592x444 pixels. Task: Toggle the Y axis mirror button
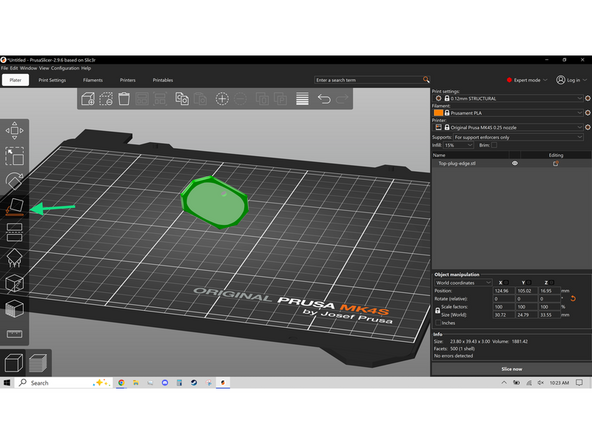coord(529,282)
